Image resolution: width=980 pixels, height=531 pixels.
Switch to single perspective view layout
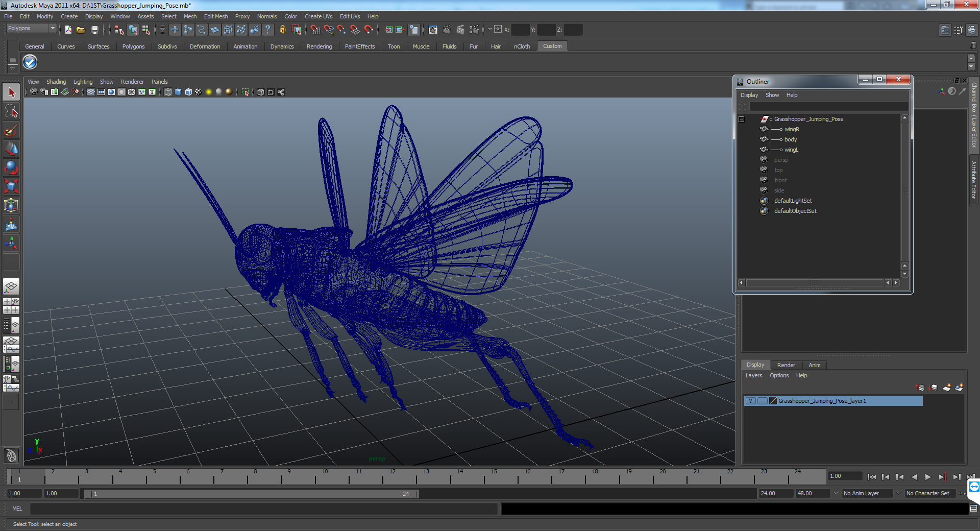tap(11, 286)
